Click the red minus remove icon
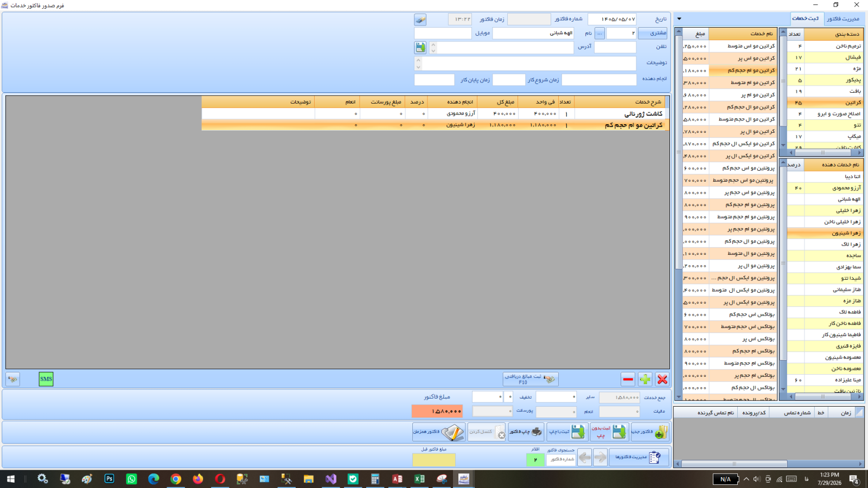The image size is (868, 488). pos(628,379)
